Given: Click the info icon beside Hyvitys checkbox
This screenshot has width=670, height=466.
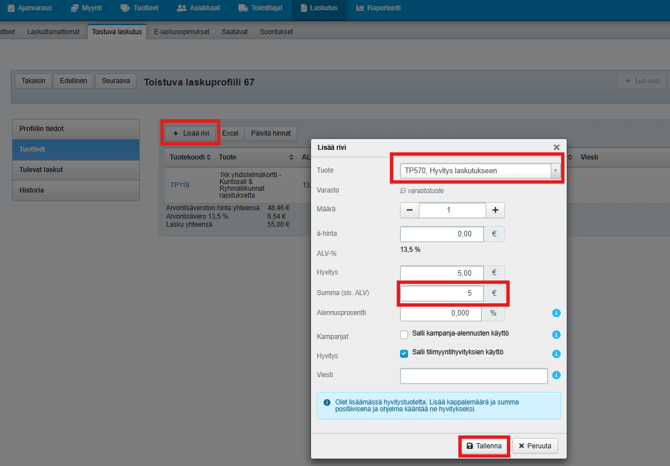Looking at the screenshot, I should pos(556,354).
